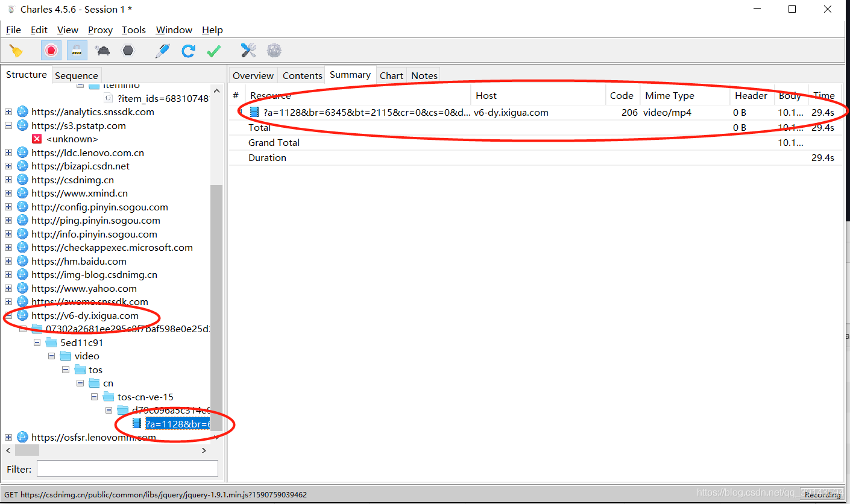
Task: Toggle the red recording button
Action: (51, 51)
